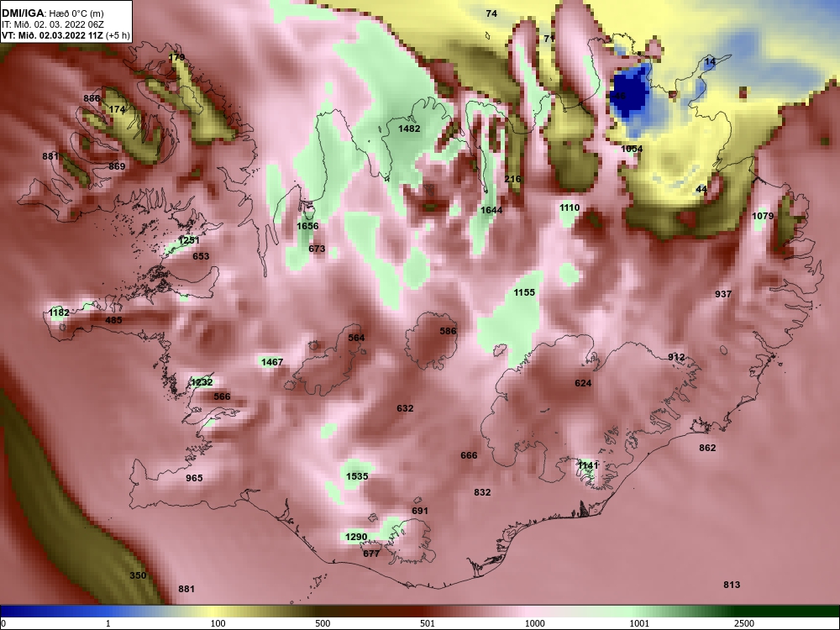Click the yellow section of the colour scale near 100
The height and width of the screenshot is (630, 840).
click(214, 612)
